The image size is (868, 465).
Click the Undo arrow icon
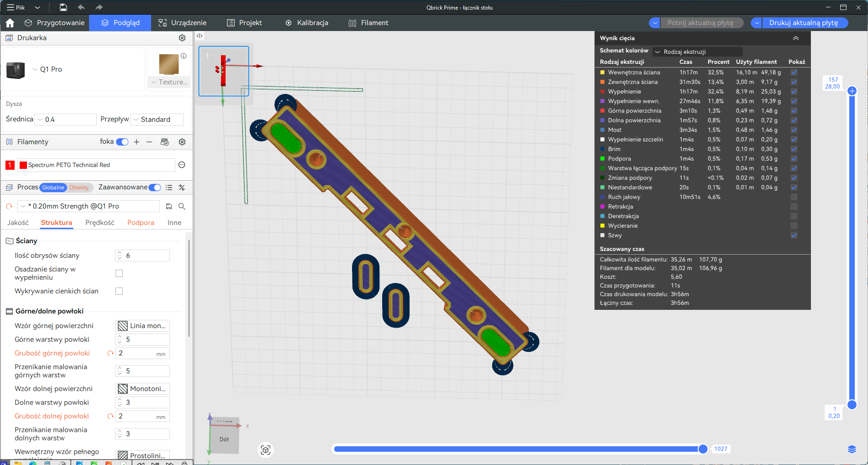coord(81,7)
